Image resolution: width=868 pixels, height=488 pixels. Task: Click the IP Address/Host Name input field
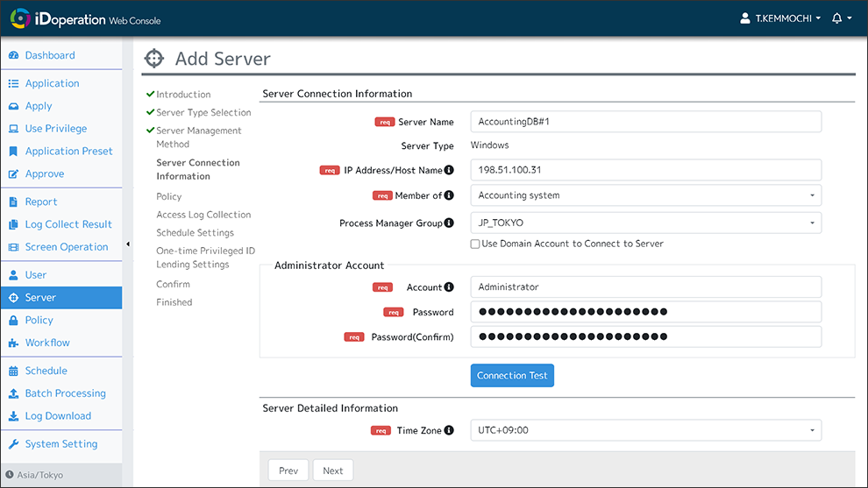[646, 170]
